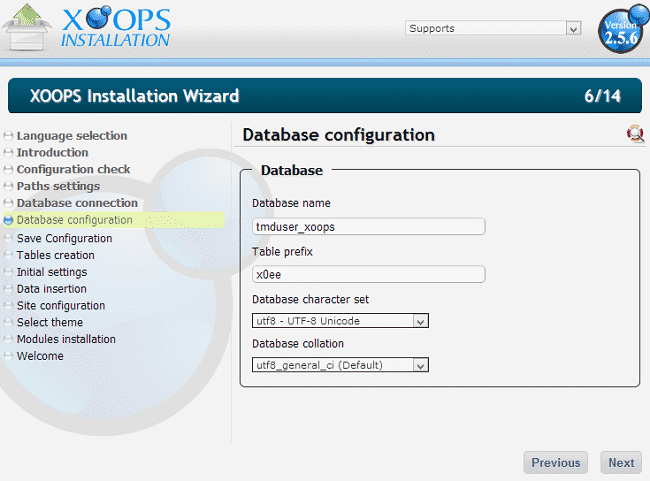
Task: Click Tables creation step text
Action: coord(56,255)
